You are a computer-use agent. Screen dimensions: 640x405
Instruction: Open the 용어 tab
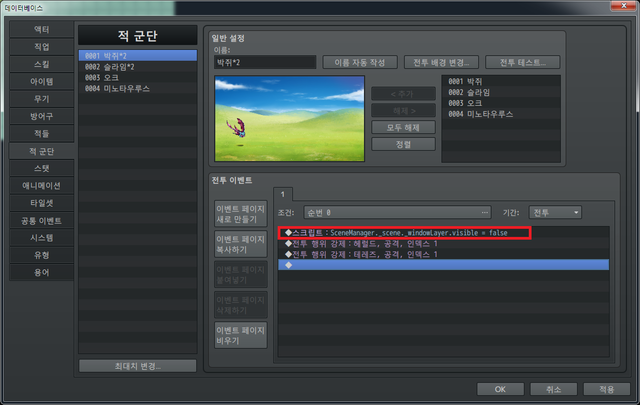click(42, 272)
